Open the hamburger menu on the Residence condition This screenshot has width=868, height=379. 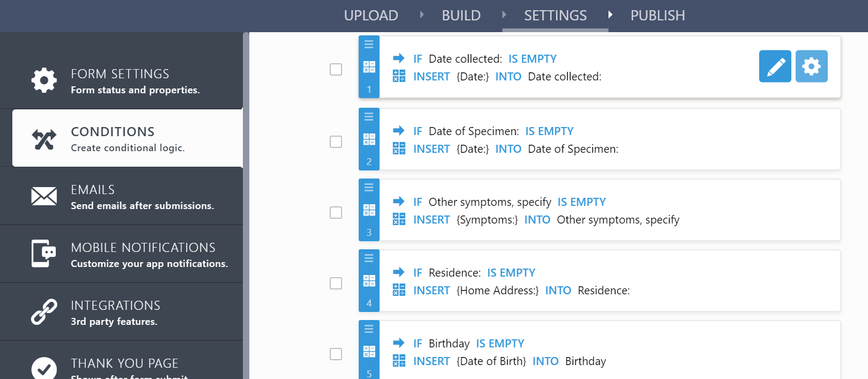tap(369, 258)
